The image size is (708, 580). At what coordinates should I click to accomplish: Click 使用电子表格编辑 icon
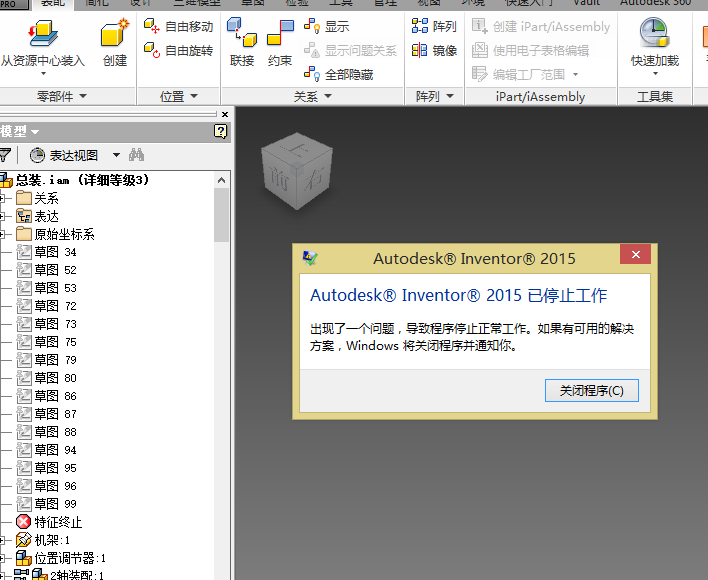(x=480, y=50)
